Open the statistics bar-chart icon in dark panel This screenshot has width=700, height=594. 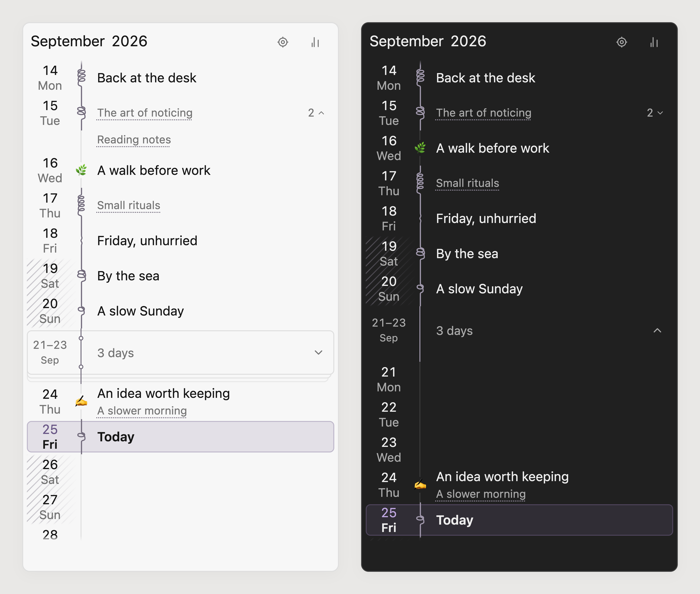654,42
